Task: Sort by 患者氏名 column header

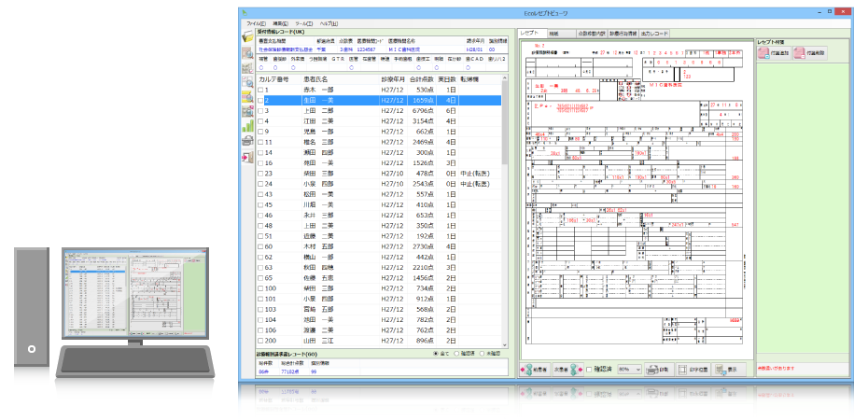Action: [341, 79]
